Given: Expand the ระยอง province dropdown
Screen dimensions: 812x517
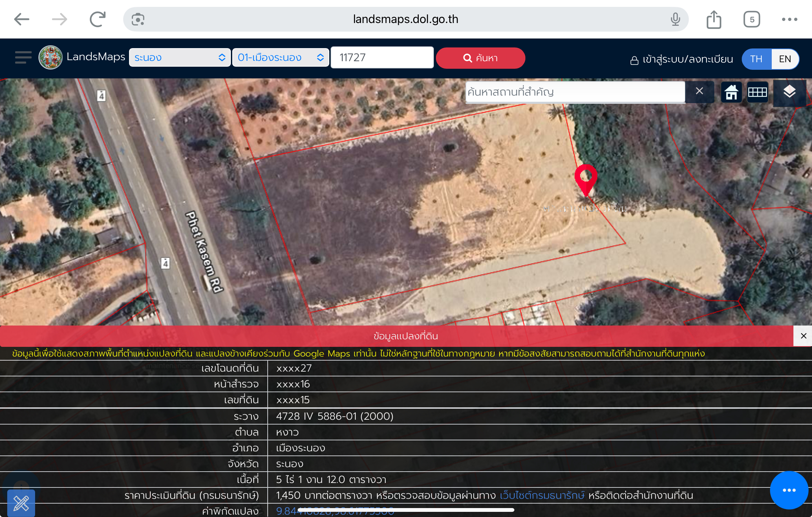Looking at the screenshot, I should tap(180, 57).
